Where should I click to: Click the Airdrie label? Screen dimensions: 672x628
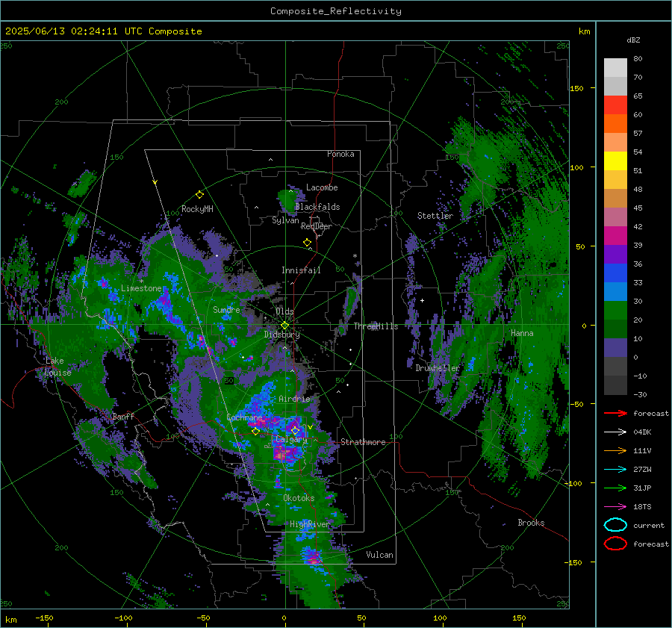click(294, 399)
